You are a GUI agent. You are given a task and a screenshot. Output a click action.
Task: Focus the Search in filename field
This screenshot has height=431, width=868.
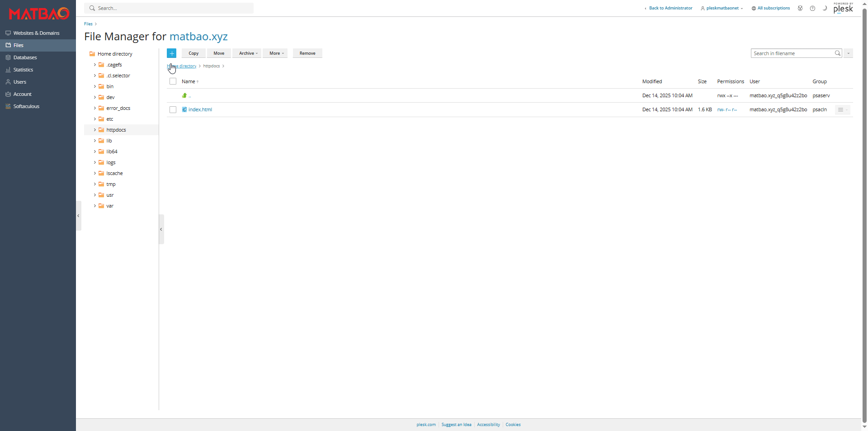[792, 53]
